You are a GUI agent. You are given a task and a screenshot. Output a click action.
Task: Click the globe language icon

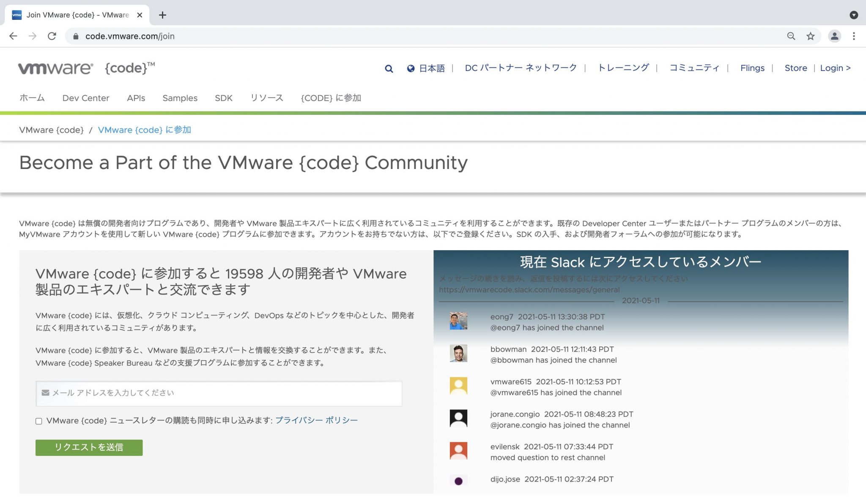coord(411,68)
